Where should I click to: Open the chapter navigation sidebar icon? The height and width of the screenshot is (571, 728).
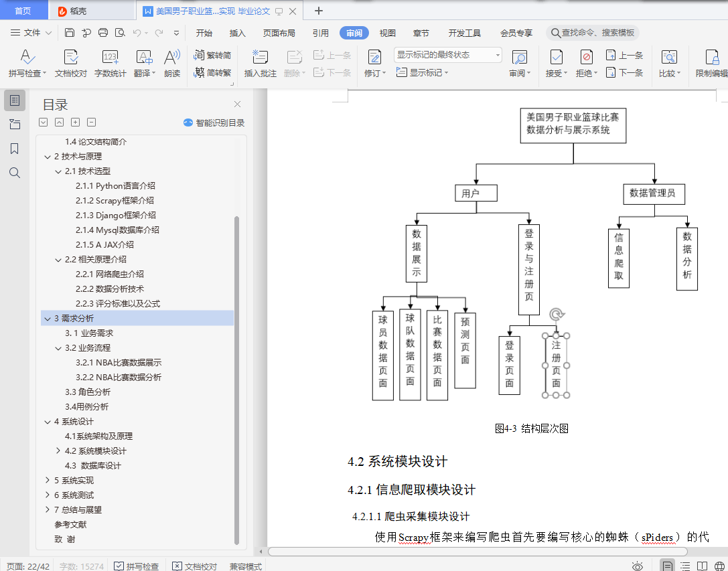[15, 125]
